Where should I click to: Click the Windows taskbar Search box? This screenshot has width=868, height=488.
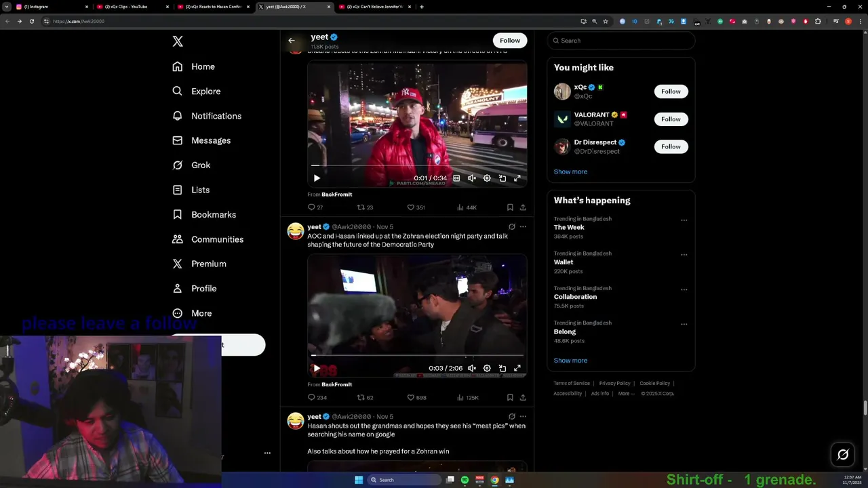[405, 480]
